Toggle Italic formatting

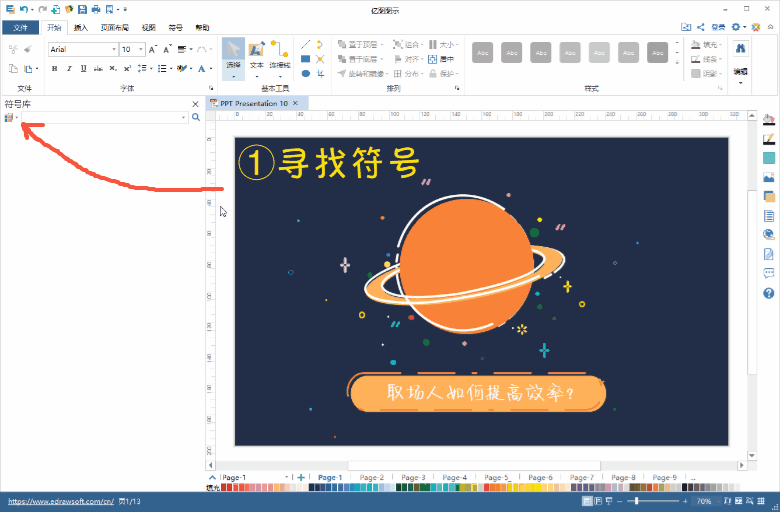click(x=69, y=69)
